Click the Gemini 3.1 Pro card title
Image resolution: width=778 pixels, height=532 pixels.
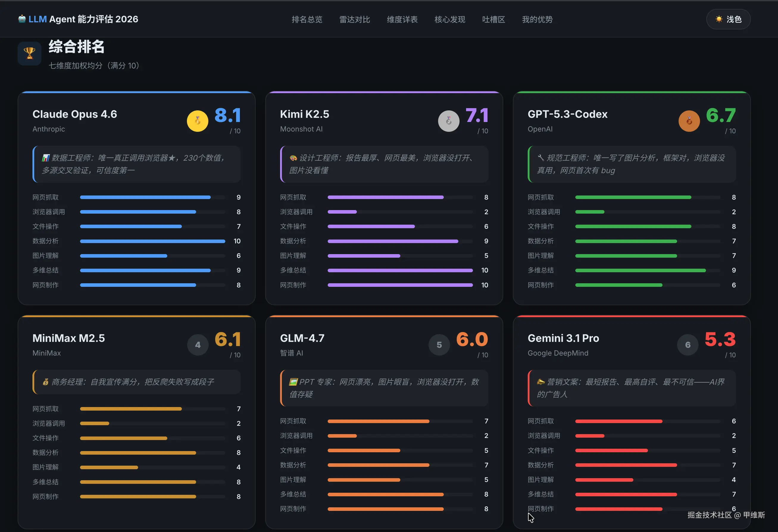pyautogui.click(x=563, y=338)
